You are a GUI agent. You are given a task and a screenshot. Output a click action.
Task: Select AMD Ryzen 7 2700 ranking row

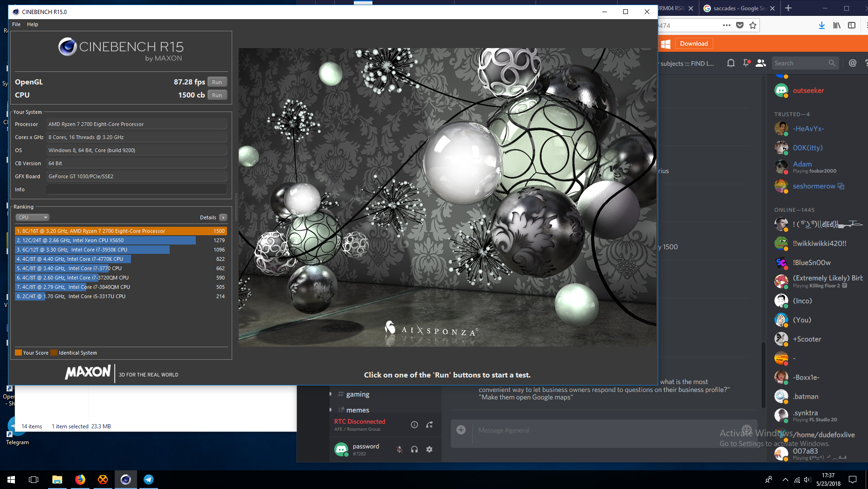click(121, 231)
